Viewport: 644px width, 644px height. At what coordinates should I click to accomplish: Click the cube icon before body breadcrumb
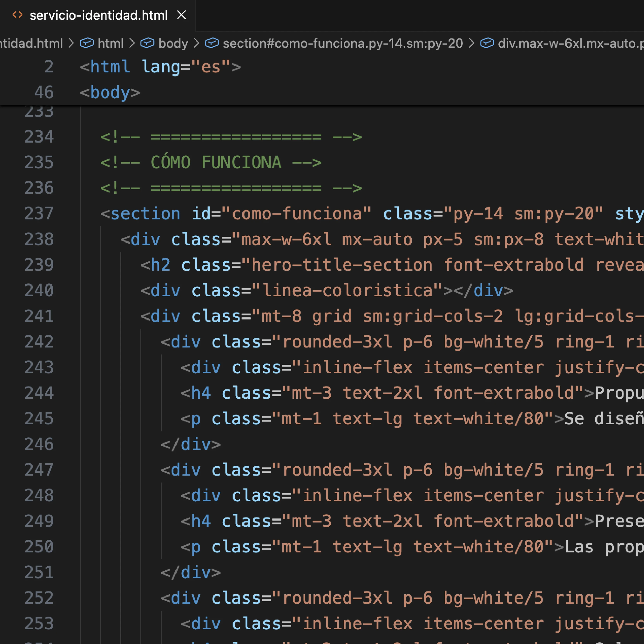pos(147,43)
